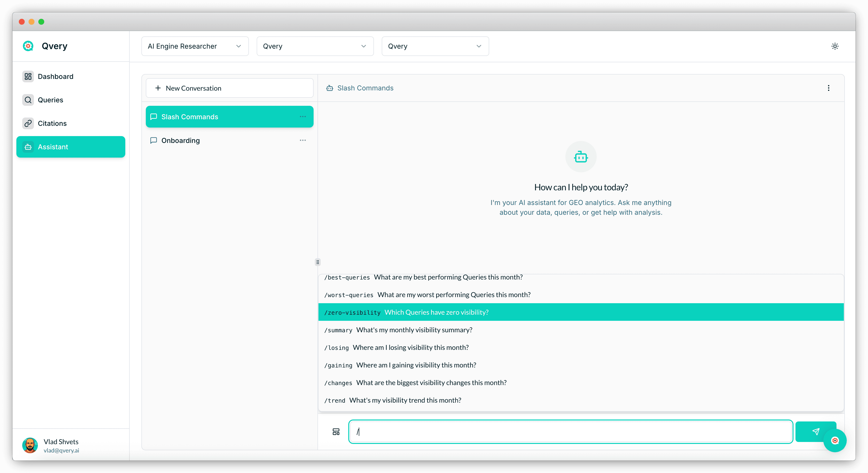Select the Onboarding conversation

180,140
